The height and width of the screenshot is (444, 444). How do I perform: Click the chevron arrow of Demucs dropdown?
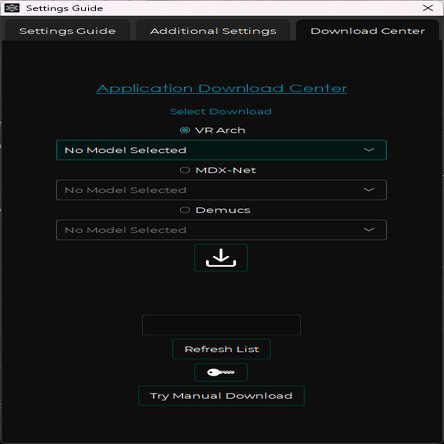click(x=369, y=230)
